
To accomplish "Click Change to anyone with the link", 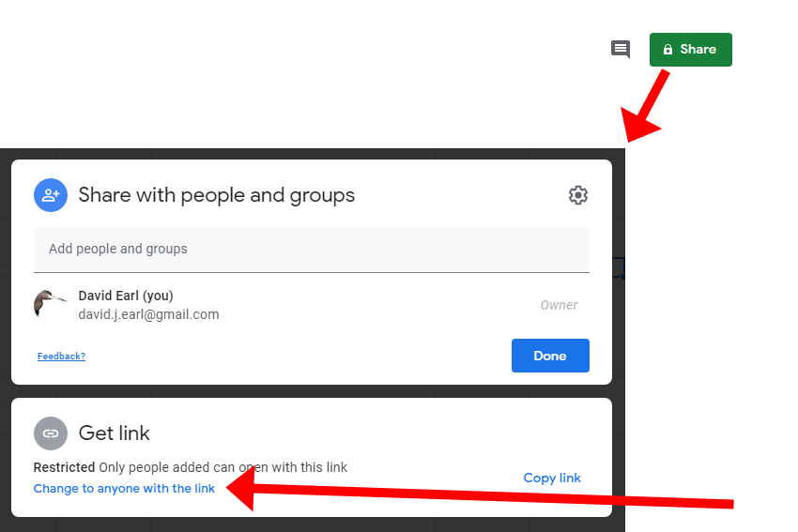I will (x=124, y=488).
